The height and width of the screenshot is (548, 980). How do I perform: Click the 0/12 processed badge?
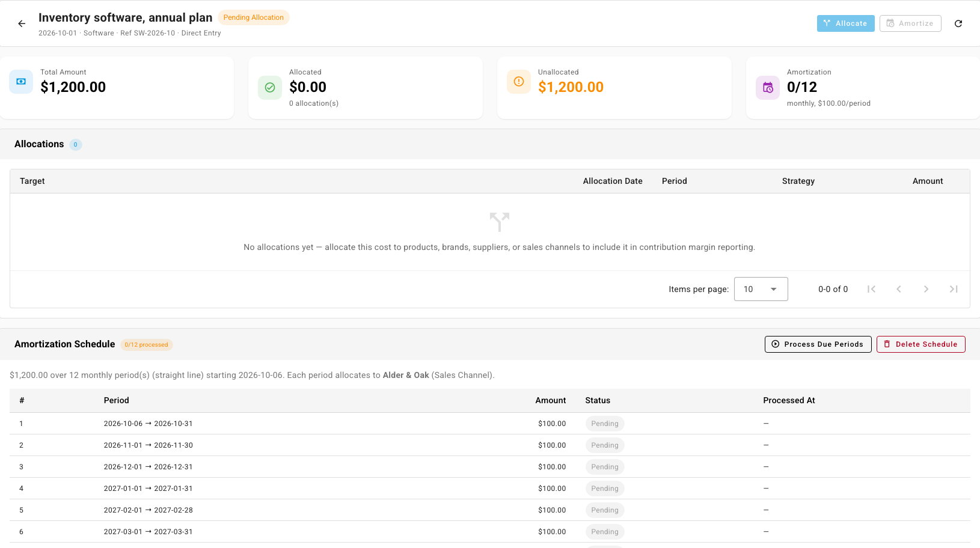tap(146, 345)
